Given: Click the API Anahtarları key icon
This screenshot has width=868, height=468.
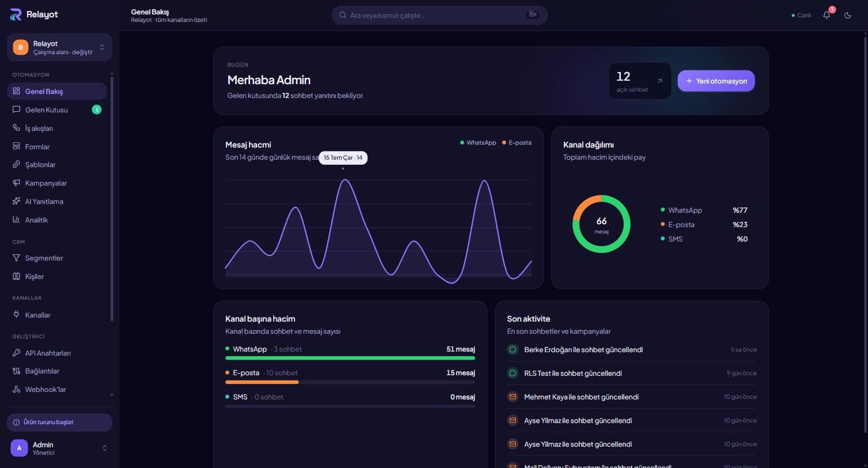Looking at the screenshot, I should [16, 353].
